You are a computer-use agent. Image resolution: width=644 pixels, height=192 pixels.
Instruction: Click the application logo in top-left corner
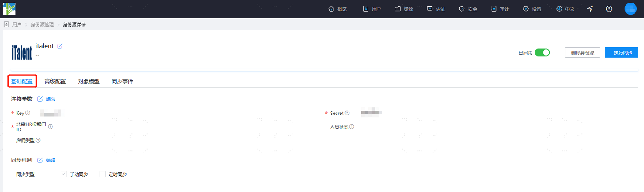pos(9,9)
